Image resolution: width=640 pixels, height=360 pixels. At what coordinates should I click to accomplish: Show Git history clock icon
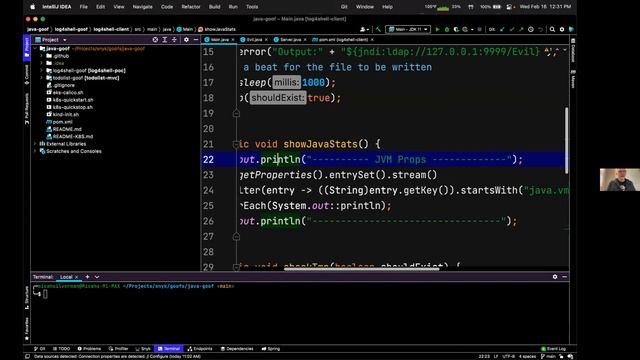(x=531, y=29)
